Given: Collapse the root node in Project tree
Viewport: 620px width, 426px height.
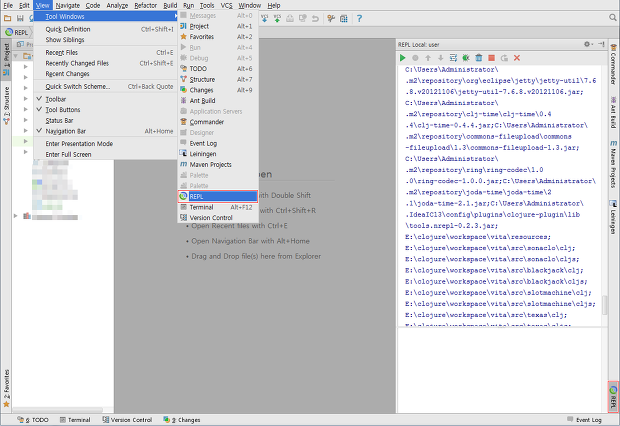Looking at the screenshot, I should pos(16,56).
